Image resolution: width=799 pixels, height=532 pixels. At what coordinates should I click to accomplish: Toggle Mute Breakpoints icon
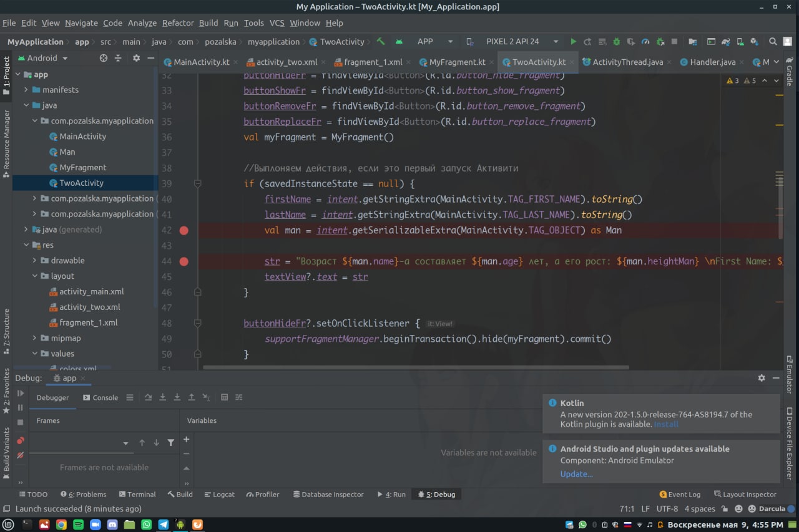[x=21, y=455]
